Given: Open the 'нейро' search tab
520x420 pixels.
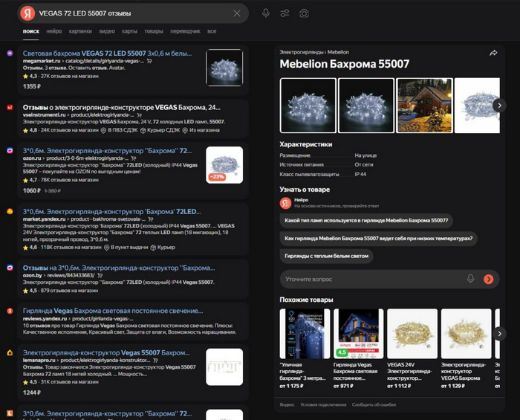Looking at the screenshot, I should (x=54, y=32).
